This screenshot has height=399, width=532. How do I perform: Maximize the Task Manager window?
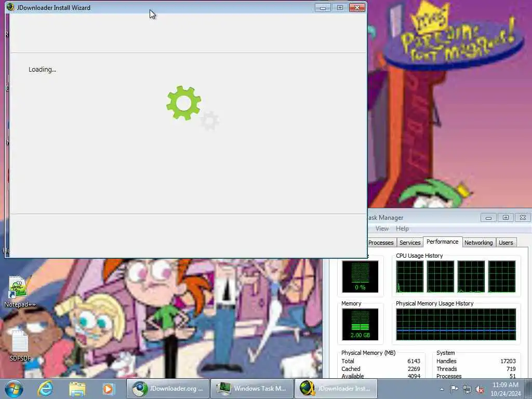tap(506, 218)
